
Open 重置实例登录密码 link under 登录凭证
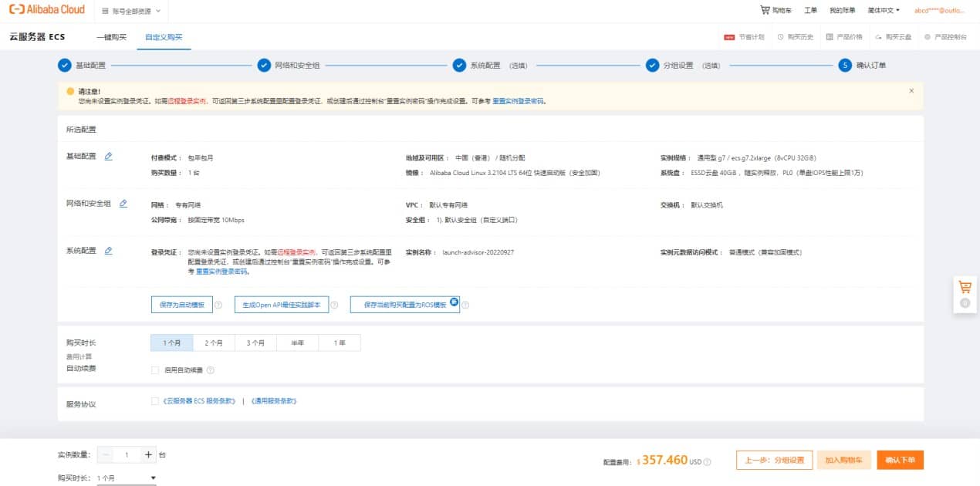222,272
